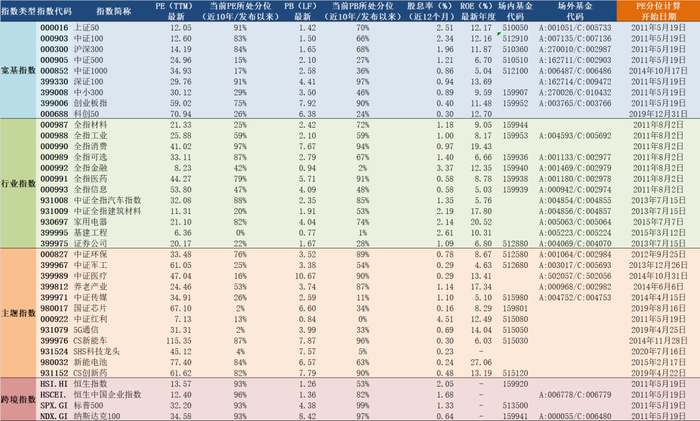
Task: Click the 指数代码 column header
Action: tap(54, 11)
